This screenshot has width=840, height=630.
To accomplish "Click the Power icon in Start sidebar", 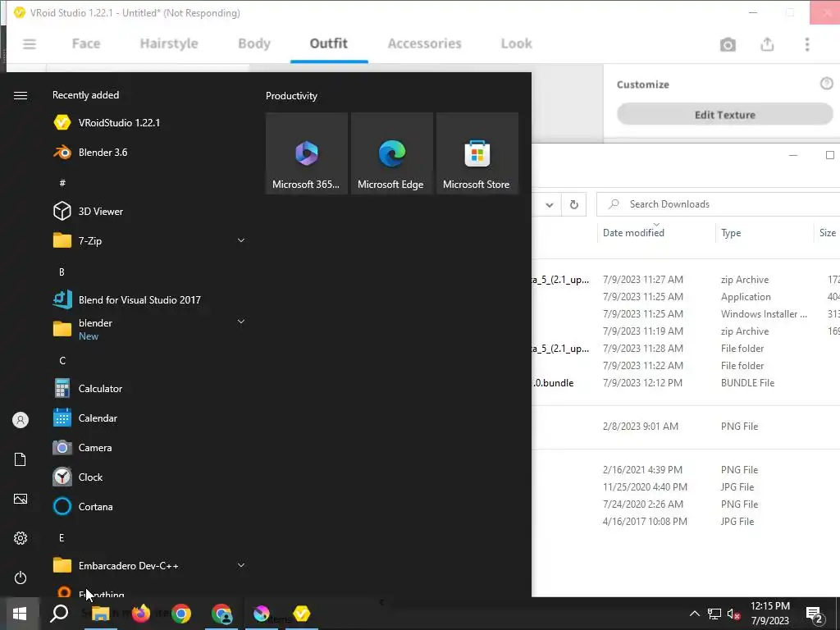I will coord(21,577).
